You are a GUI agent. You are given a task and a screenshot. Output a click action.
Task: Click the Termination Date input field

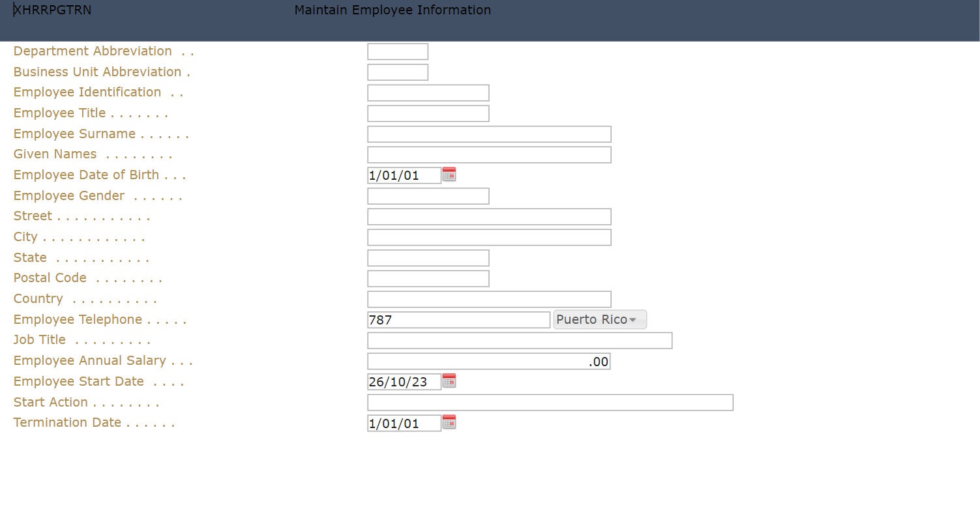pyautogui.click(x=404, y=423)
